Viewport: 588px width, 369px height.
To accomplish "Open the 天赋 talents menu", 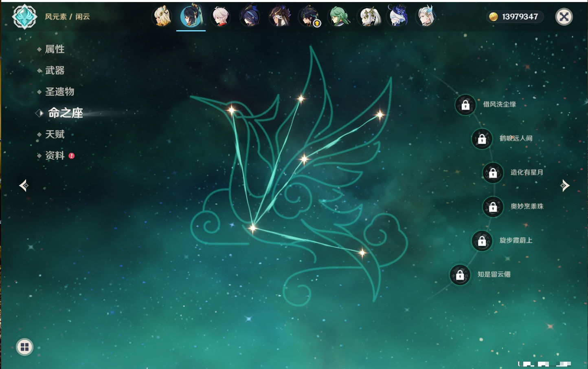I will [x=55, y=134].
